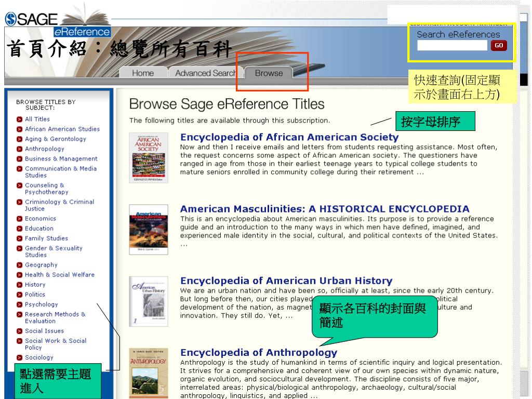Browse the Aging & Gerontology subject
This screenshot has width=532, height=399.
(56, 139)
